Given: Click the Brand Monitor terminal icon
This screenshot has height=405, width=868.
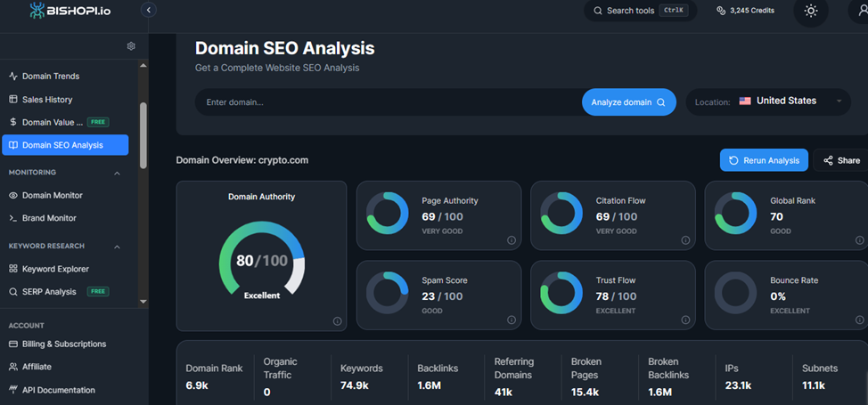Looking at the screenshot, I should [13, 218].
